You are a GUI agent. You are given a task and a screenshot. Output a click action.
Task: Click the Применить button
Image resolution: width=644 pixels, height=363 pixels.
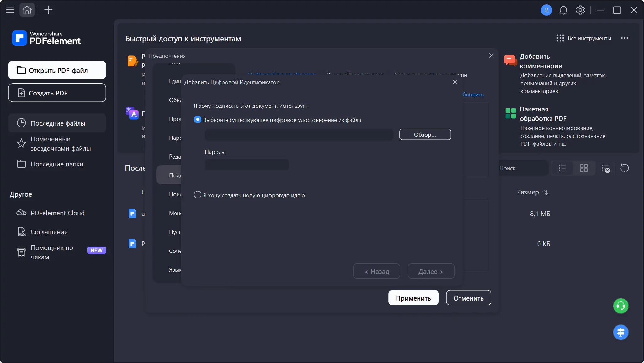413,298
